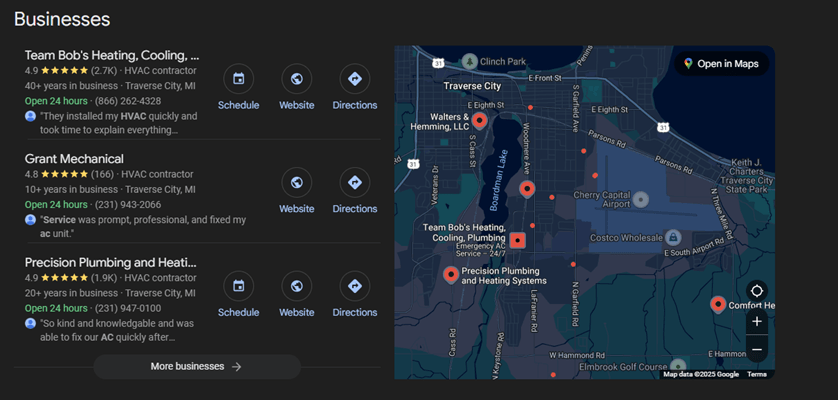Image resolution: width=838 pixels, height=400 pixels.
Task: Visit Team Bob's Heating website icon
Action: [297, 79]
